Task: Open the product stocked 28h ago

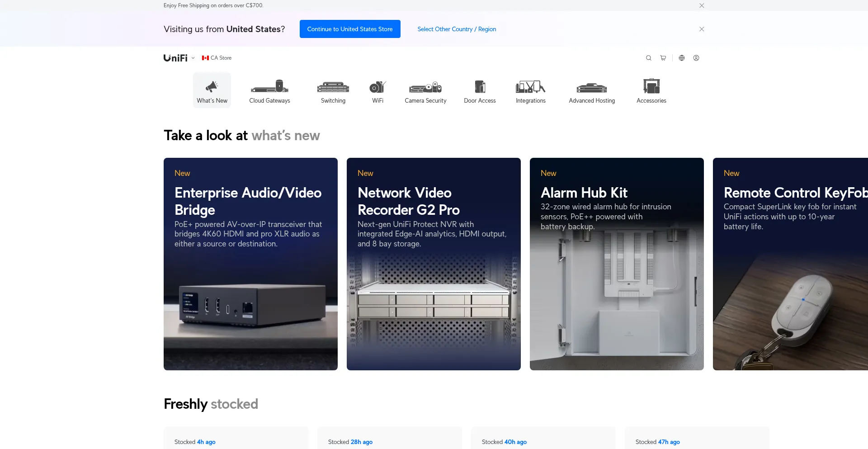Action: click(x=390, y=438)
